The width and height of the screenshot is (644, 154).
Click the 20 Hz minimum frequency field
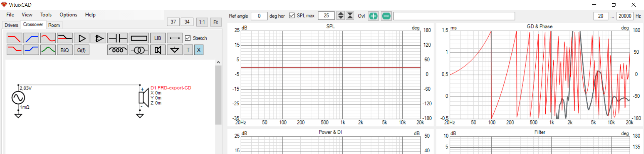pos(601,16)
